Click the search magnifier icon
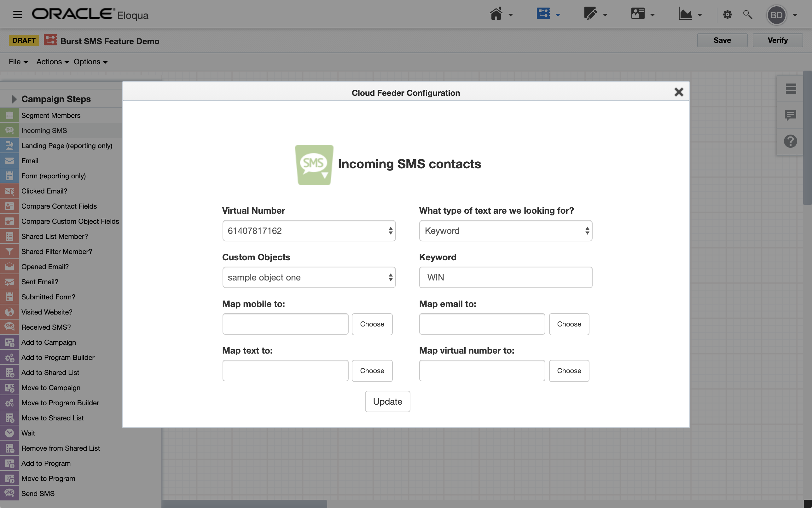 click(747, 14)
